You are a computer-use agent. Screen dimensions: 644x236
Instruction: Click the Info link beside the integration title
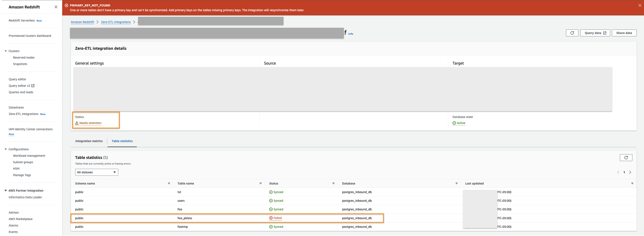(x=351, y=34)
